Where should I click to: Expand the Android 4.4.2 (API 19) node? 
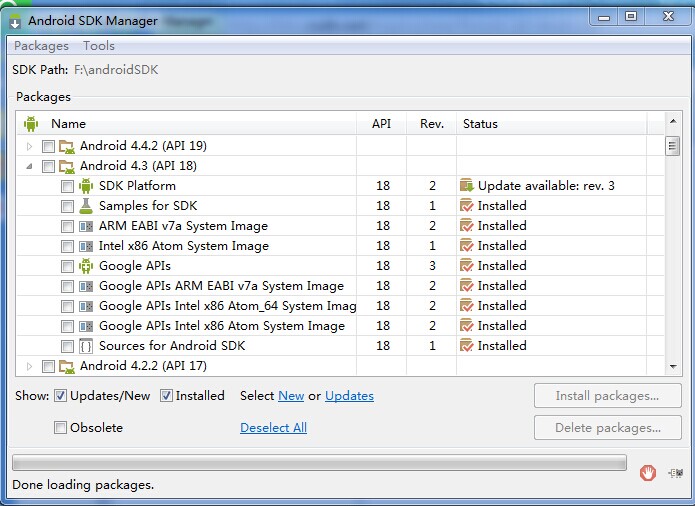tap(29, 146)
